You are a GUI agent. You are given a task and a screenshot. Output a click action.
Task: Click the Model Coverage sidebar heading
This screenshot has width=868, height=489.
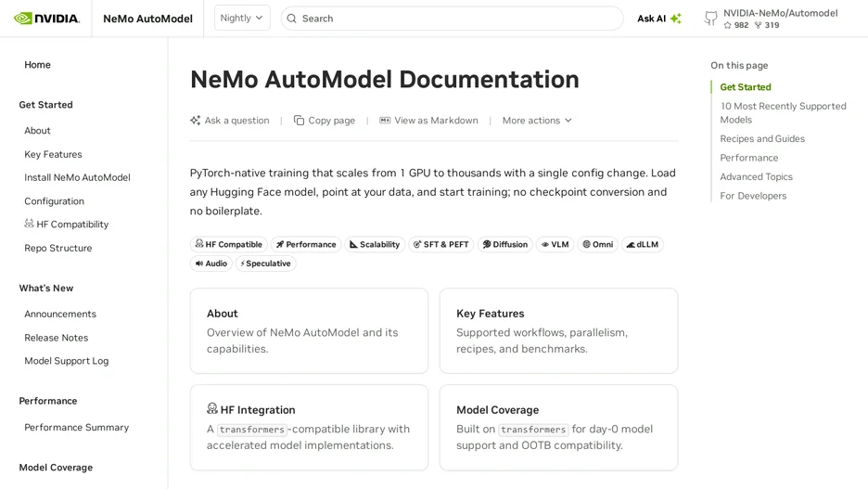(56, 468)
